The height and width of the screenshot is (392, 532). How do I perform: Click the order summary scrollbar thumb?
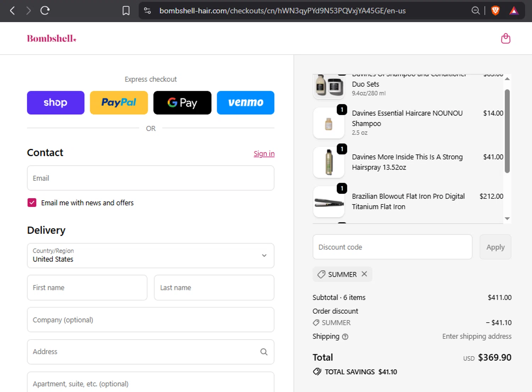(x=507, y=131)
